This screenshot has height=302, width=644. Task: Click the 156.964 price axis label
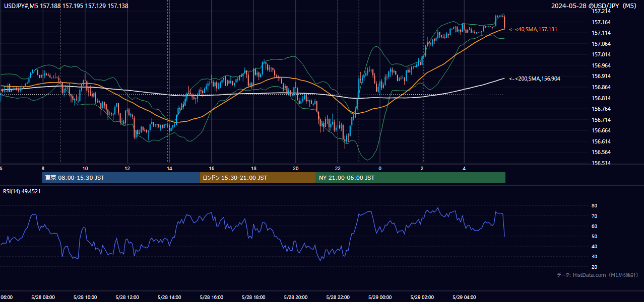tap(601, 65)
